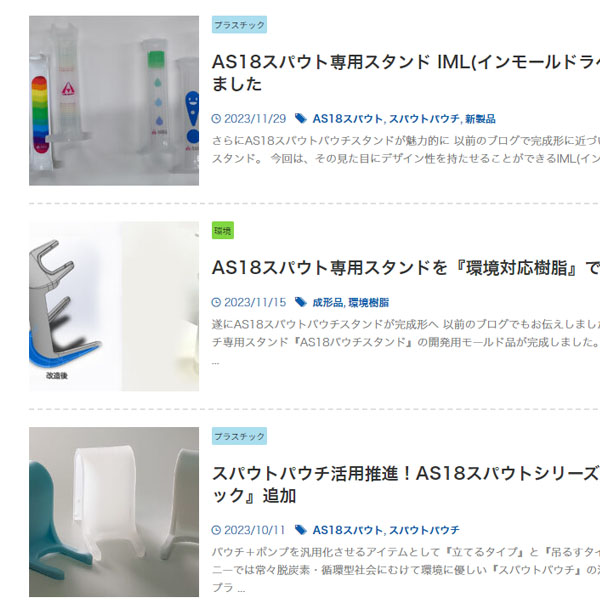The width and height of the screenshot is (600, 600).
Task: Open the スパウトパウチ活用推進 article title
Action: point(406,484)
